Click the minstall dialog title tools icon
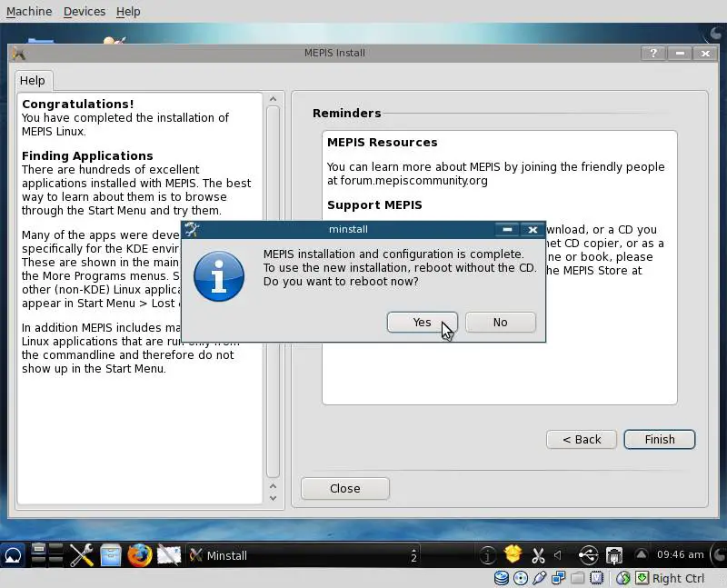Viewport: 727px width, 588px height. (x=192, y=229)
